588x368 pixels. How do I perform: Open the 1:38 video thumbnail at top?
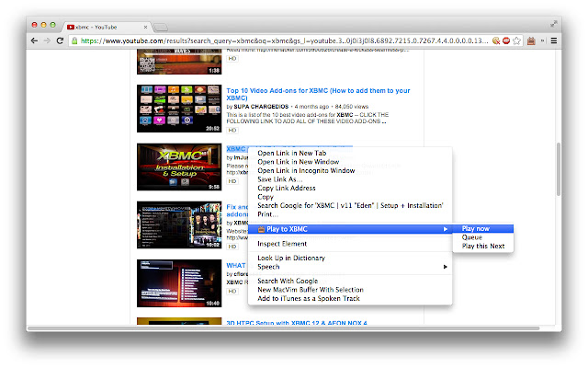point(179,62)
